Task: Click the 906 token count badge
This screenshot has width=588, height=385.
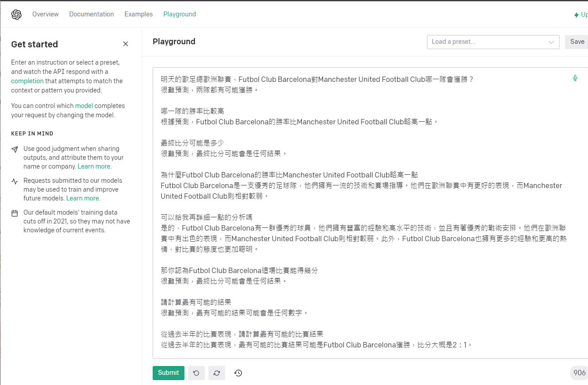Action: point(580,373)
